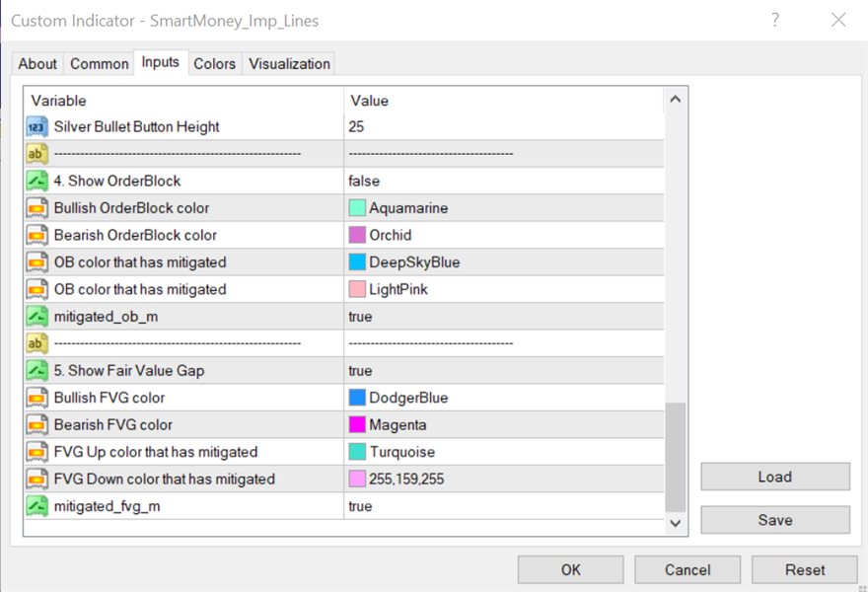Click the boolean icon beside mitigated_fvg_m
This screenshot has height=592, width=868.
(36, 506)
